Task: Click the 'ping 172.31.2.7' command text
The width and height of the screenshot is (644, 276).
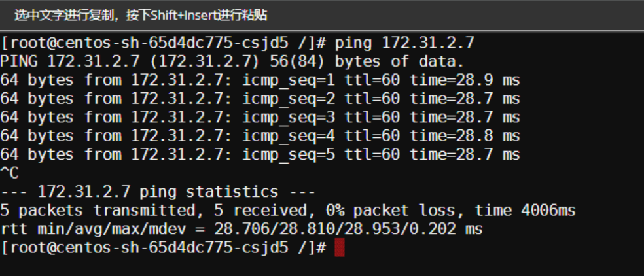Action: pos(404,43)
